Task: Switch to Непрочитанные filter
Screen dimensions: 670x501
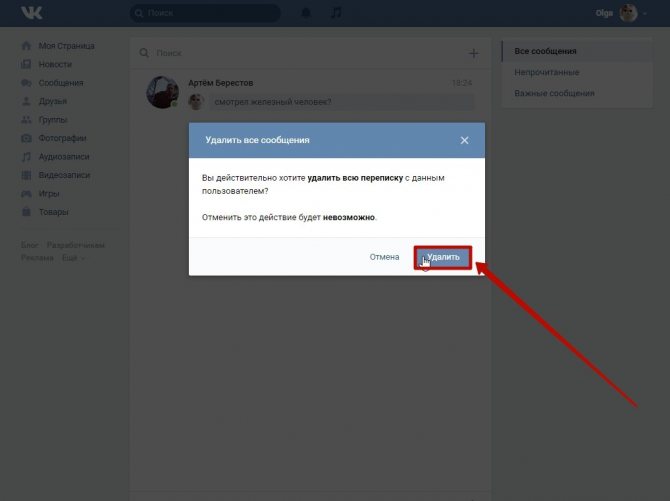Action: point(577,72)
